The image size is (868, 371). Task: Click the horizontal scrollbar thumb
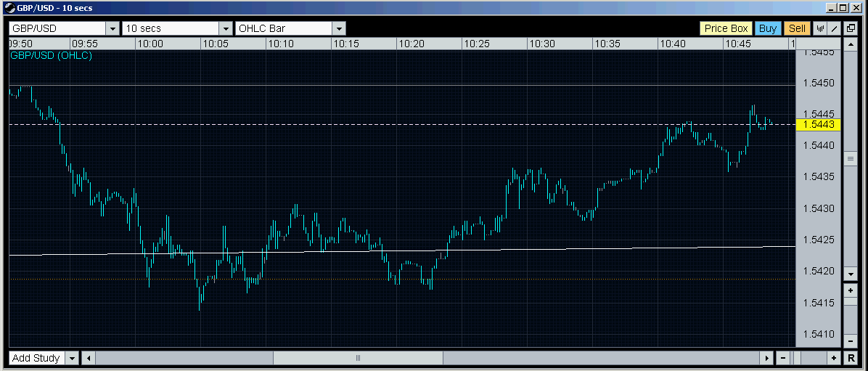coord(358,358)
